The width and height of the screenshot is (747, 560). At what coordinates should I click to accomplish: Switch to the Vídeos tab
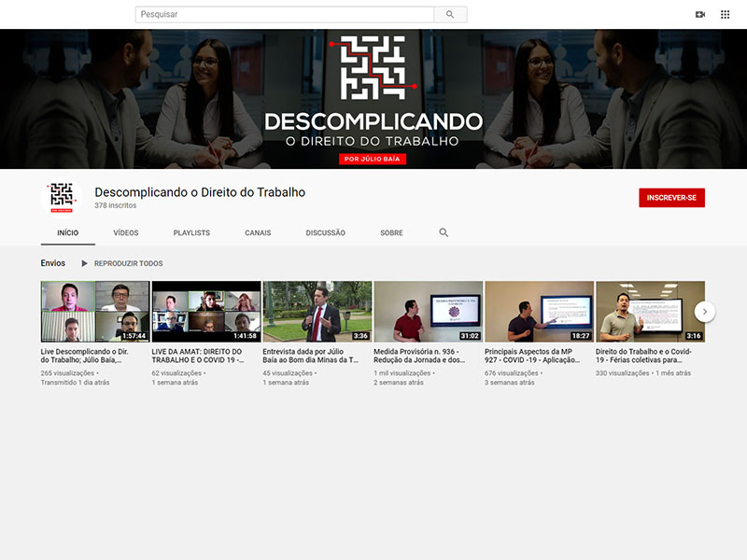[x=126, y=232]
